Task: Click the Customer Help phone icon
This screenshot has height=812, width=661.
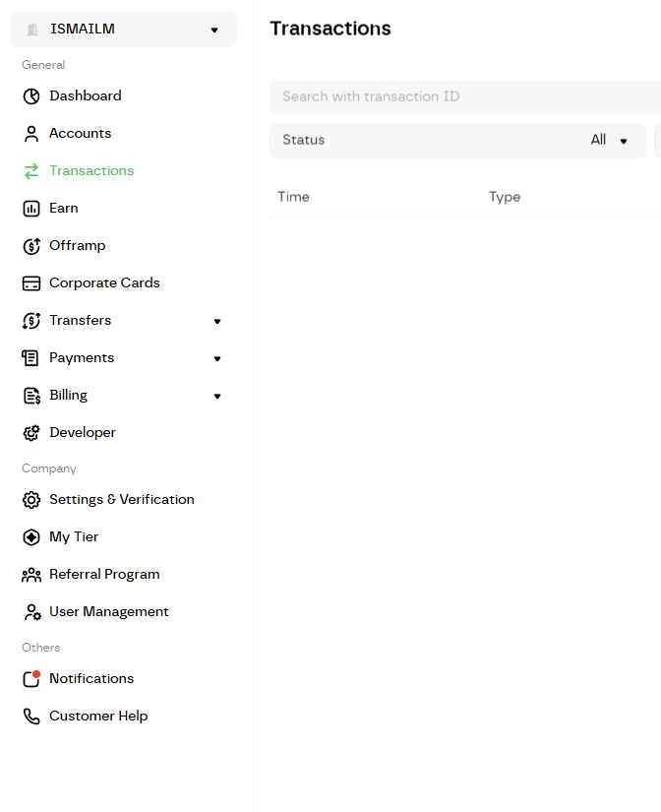Action: coord(31,717)
